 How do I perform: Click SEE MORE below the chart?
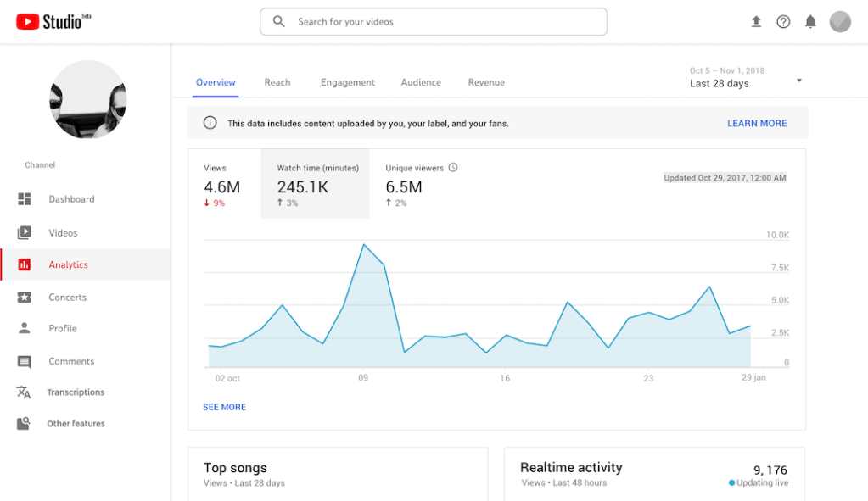(224, 407)
